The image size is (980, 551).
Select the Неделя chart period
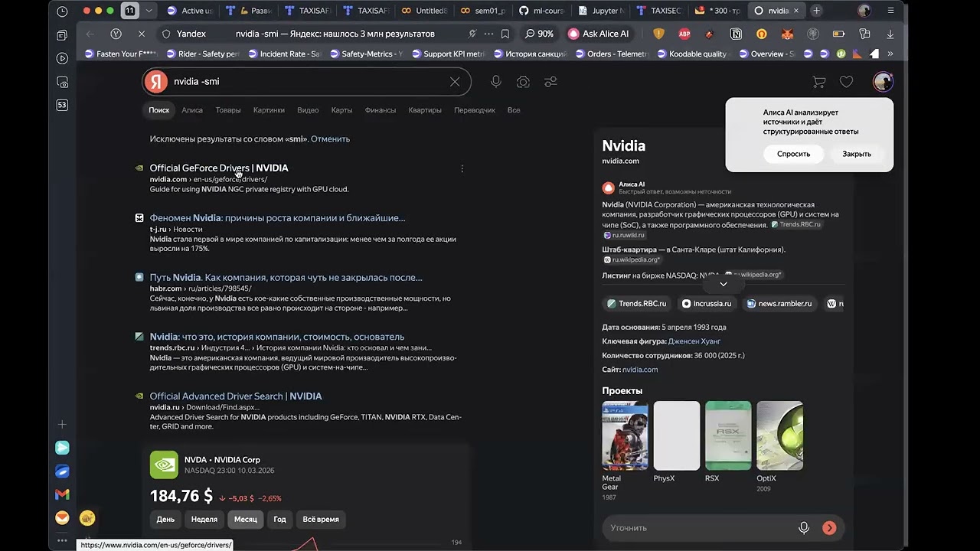[x=204, y=519]
